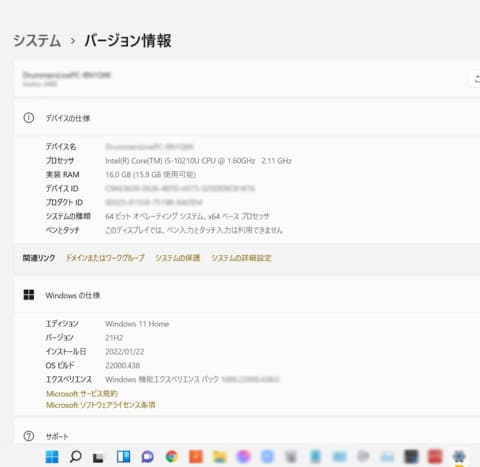The height and width of the screenshot is (467, 480).
Task: Click the blurred PC name card at top
Action: tap(247, 79)
